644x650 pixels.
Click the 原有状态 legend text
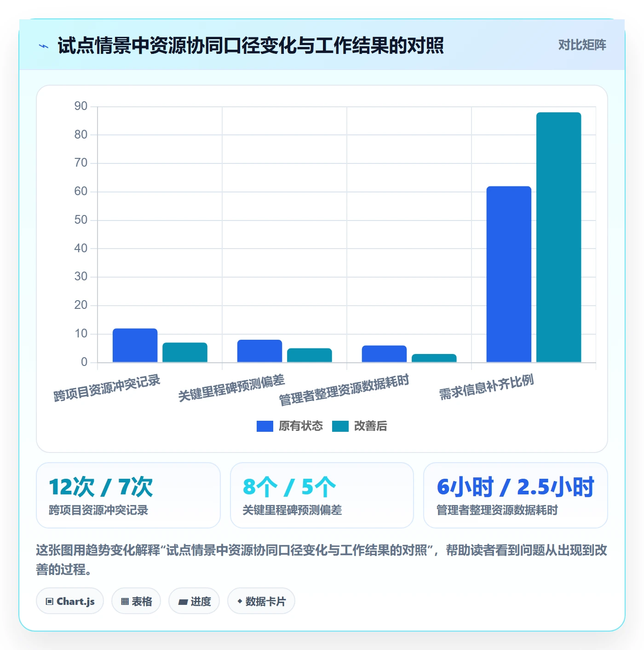click(301, 426)
